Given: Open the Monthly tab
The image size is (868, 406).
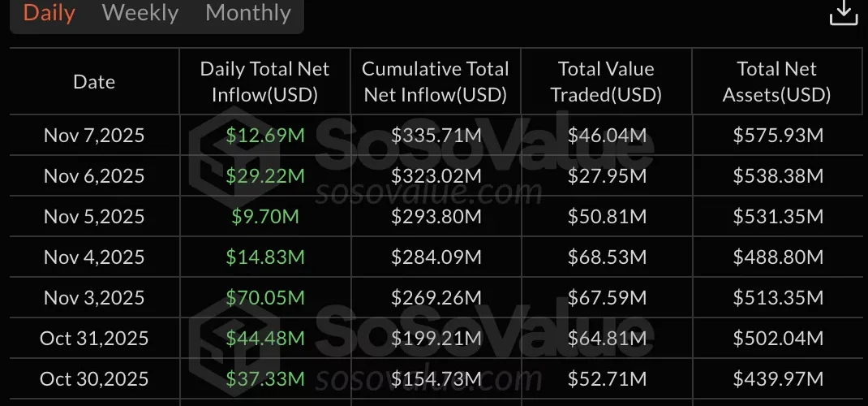Looking at the screenshot, I should pyautogui.click(x=248, y=13).
